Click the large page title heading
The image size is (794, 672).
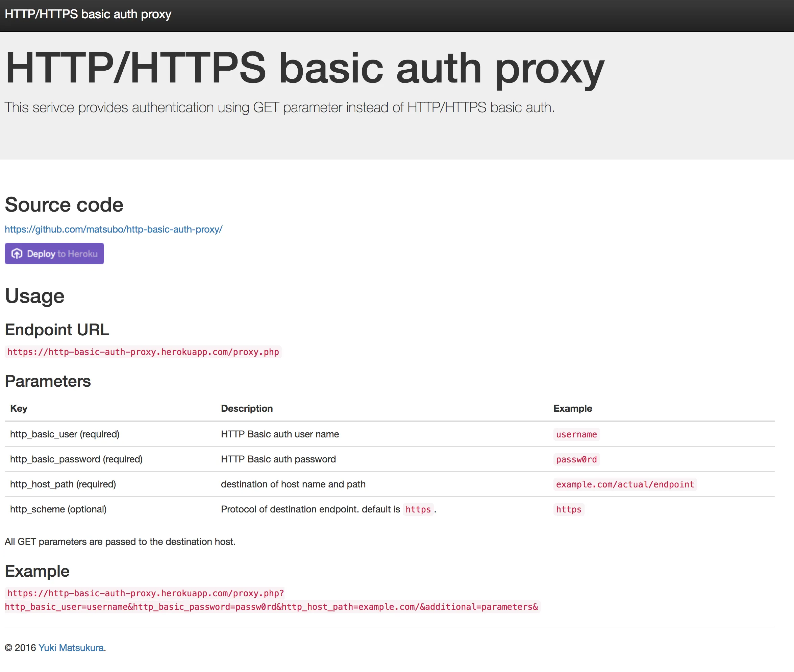point(305,68)
